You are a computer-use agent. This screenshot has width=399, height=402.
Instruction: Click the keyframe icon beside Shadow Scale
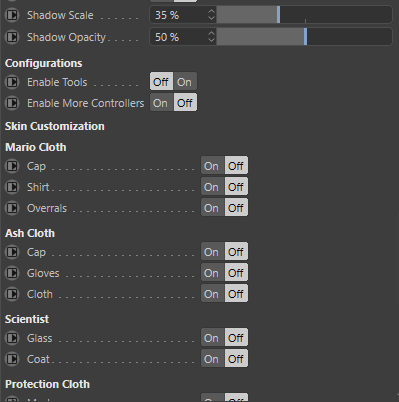click(12, 15)
